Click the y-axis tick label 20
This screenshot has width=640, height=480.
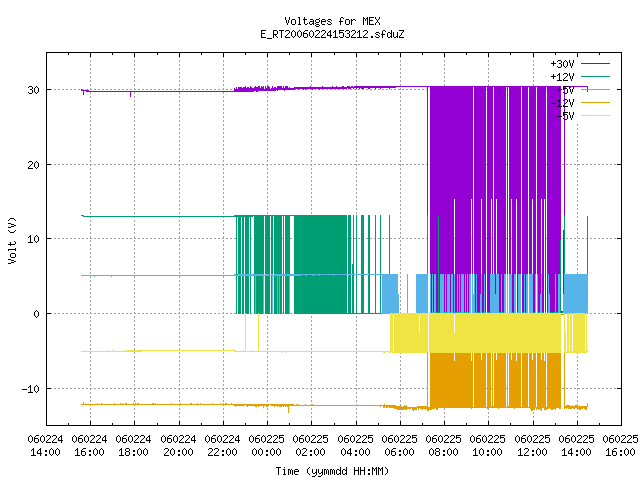(33, 165)
